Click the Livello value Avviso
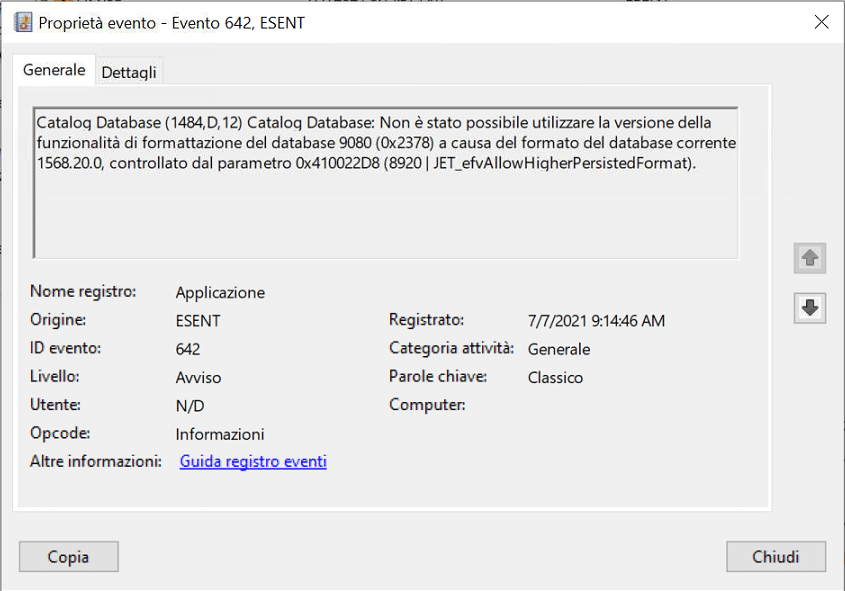Viewport: 845px width, 591px height. pyautogui.click(x=198, y=378)
